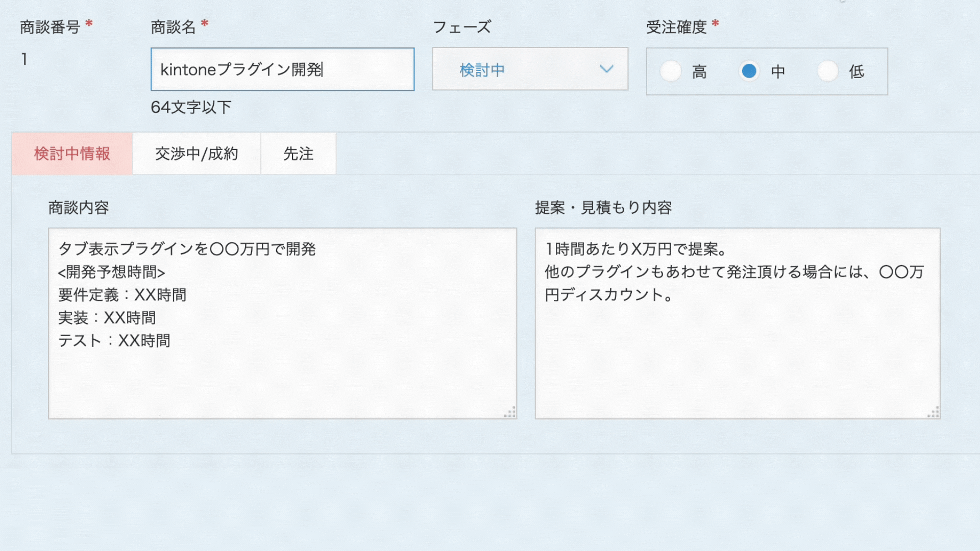Click the text 1時間あたりX万円で提案。
This screenshot has height=551, width=980.
click(636, 249)
